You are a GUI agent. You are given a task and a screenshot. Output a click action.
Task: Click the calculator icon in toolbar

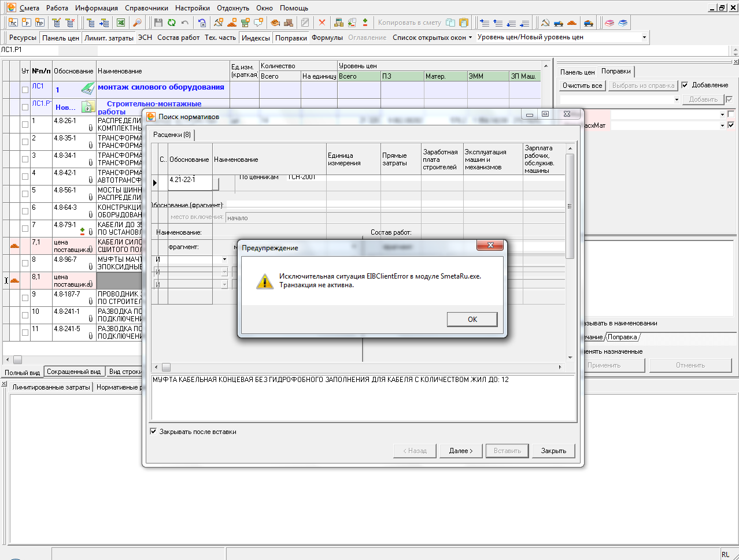339,23
